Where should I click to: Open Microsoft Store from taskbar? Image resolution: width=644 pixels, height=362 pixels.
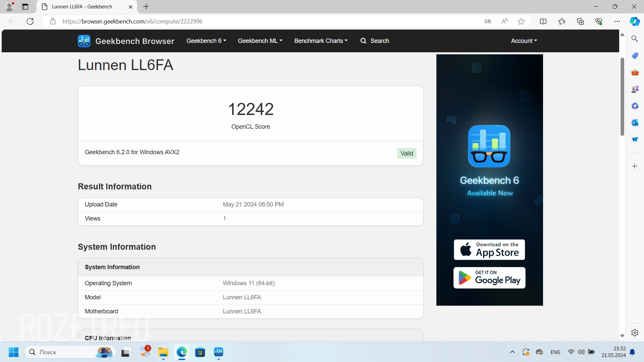200,352
